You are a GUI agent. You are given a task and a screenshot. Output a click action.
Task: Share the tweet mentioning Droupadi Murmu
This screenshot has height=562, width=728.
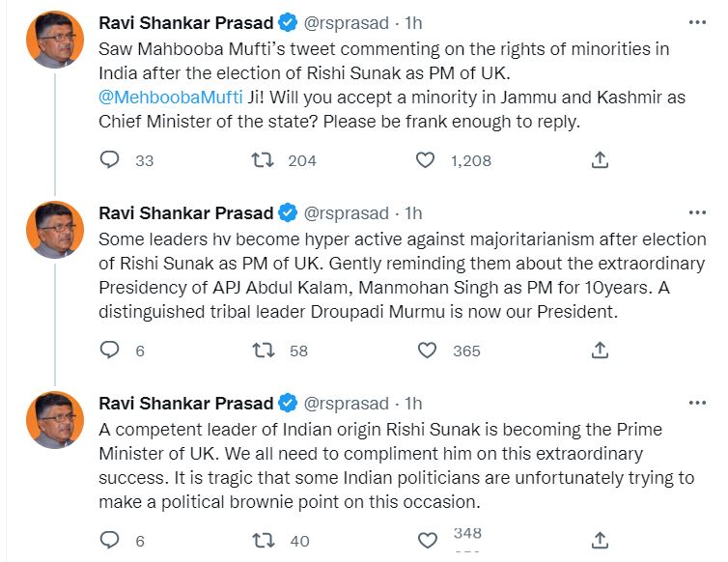[x=599, y=351]
